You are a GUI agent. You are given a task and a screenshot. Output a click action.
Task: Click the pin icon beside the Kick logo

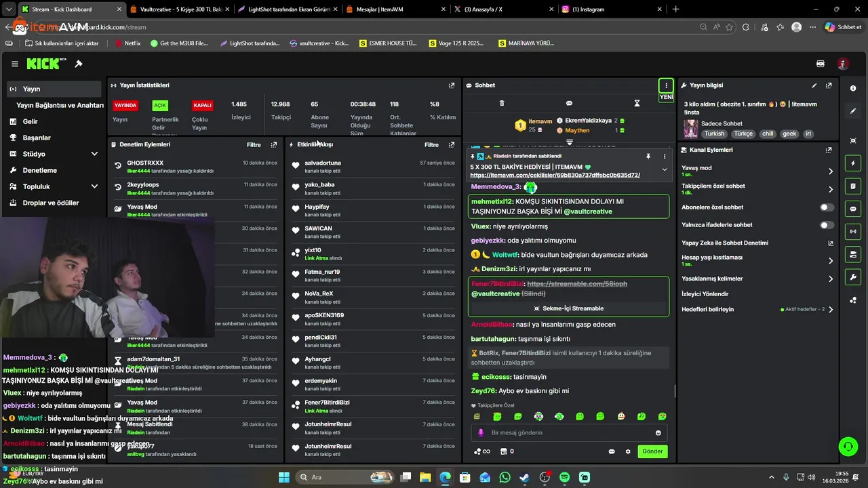[x=79, y=64]
